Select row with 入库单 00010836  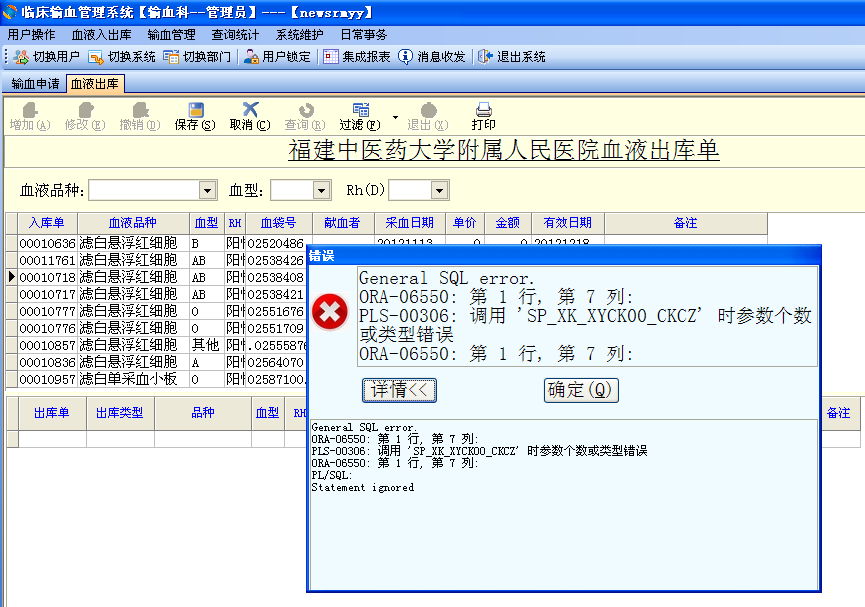tap(47, 363)
